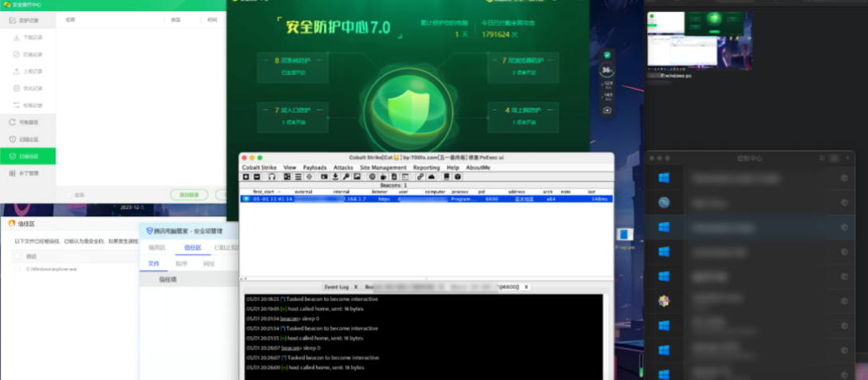Viewport: 868px width, 380px height.
Task: Click the document MS Office macro icon
Action: 394,176
